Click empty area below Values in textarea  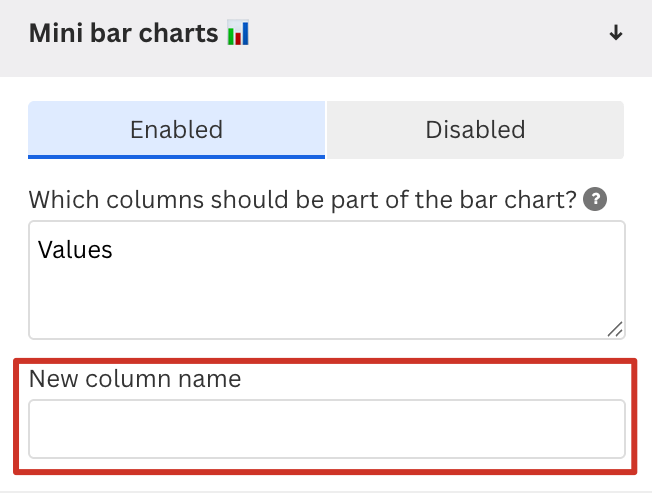pos(300,300)
